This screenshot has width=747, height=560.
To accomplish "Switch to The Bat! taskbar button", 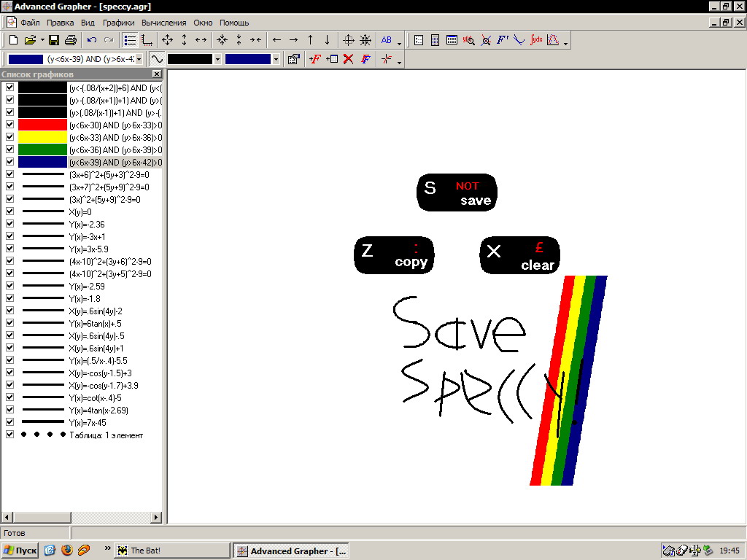I will (171, 551).
